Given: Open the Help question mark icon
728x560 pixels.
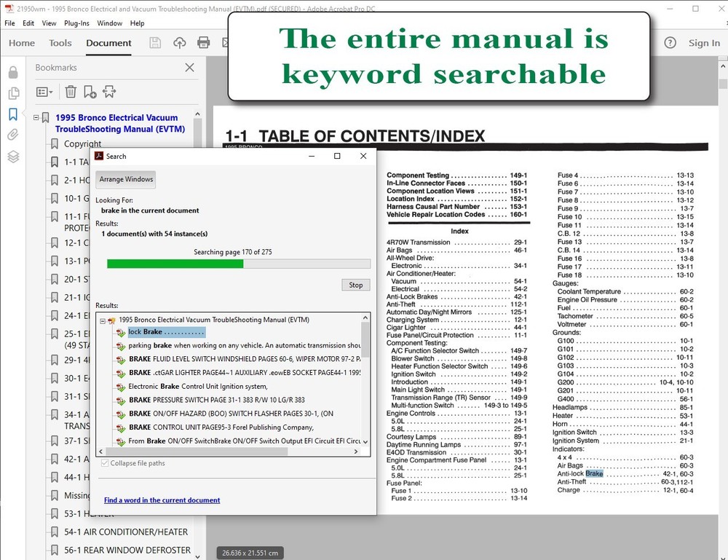Looking at the screenshot, I should (670, 43).
